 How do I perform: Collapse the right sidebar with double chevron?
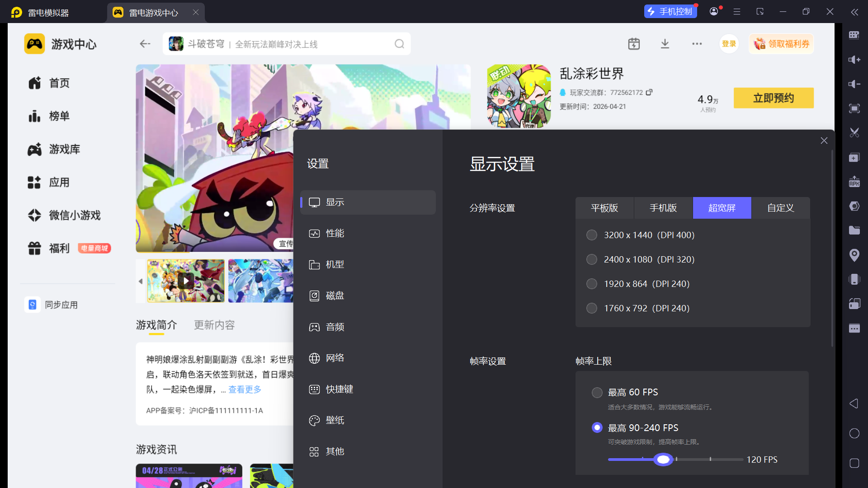click(854, 12)
